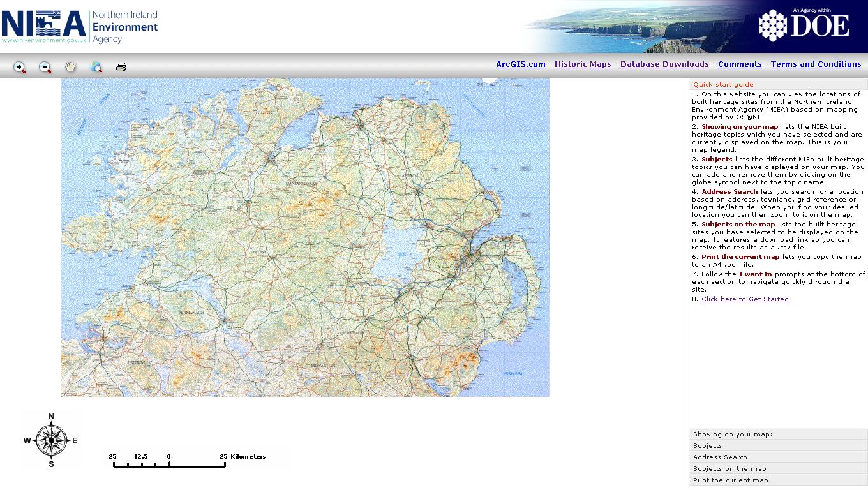This screenshot has width=868, height=490.
Task: Click here to Get Started link
Action: click(x=745, y=299)
